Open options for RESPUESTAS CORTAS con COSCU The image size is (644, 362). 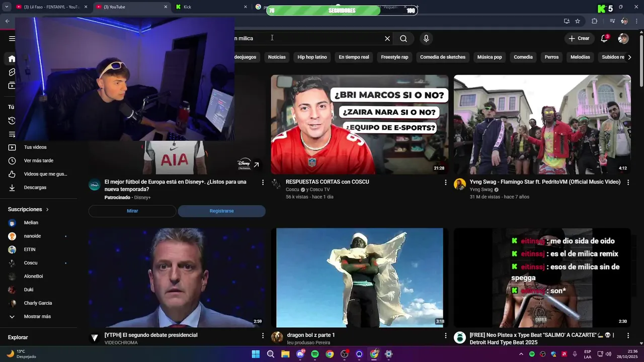445,183
